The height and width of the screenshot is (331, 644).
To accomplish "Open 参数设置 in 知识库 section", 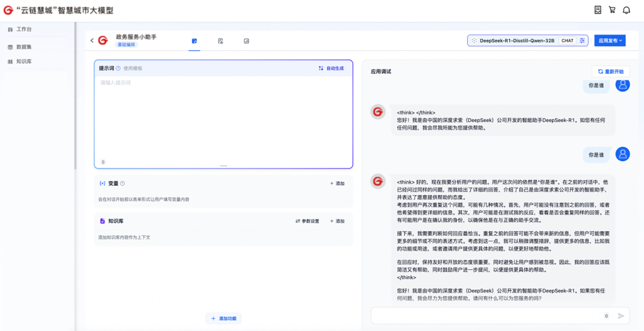I will coord(307,222).
